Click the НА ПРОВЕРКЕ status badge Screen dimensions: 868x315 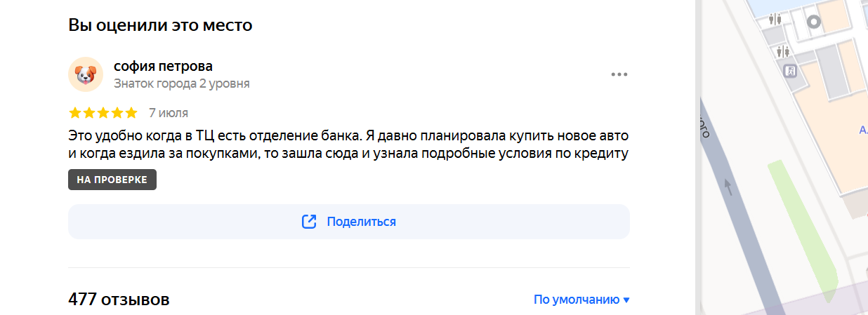point(112,180)
